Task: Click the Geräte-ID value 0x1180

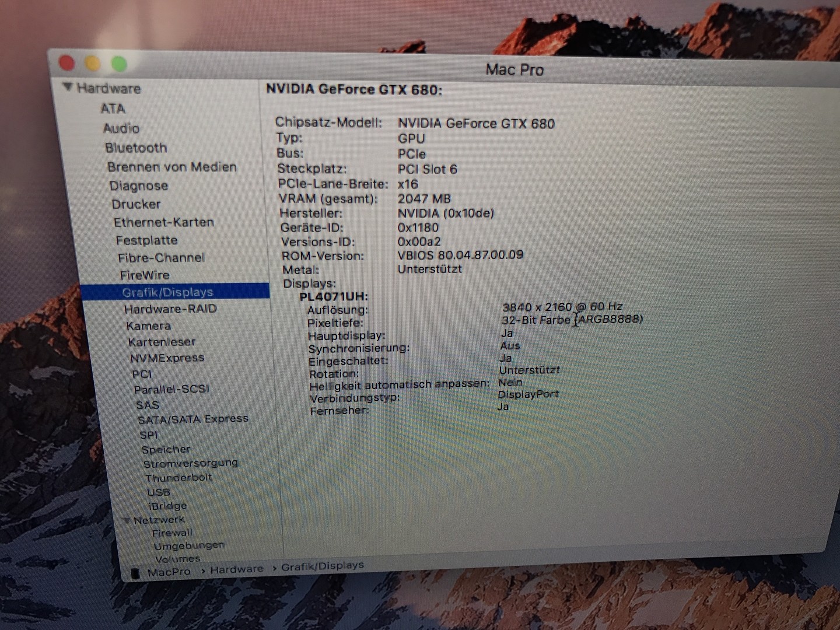Action: [418, 228]
